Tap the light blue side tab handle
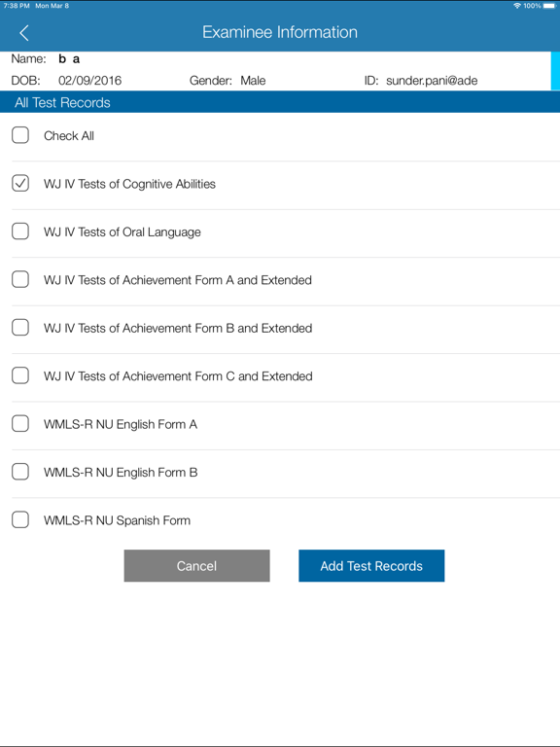 point(555,70)
